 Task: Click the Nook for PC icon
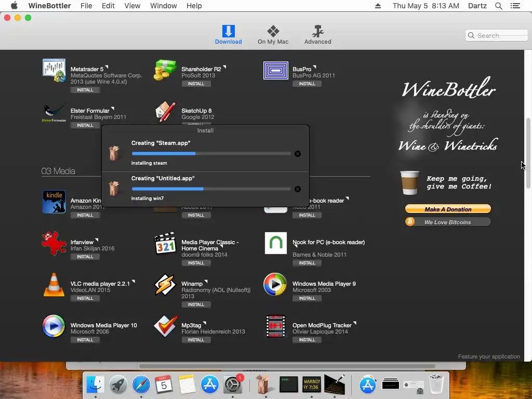click(276, 243)
